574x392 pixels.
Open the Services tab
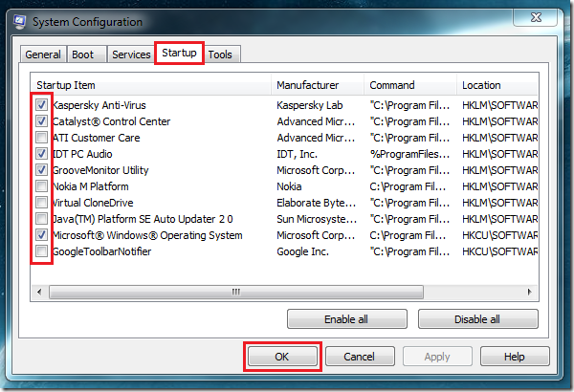pyautogui.click(x=131, y=54)
